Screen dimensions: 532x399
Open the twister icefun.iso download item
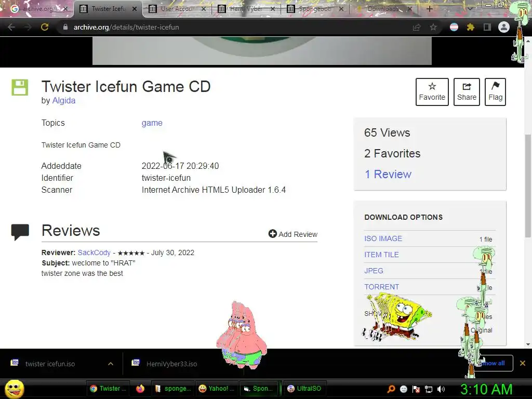coord(50,364)
